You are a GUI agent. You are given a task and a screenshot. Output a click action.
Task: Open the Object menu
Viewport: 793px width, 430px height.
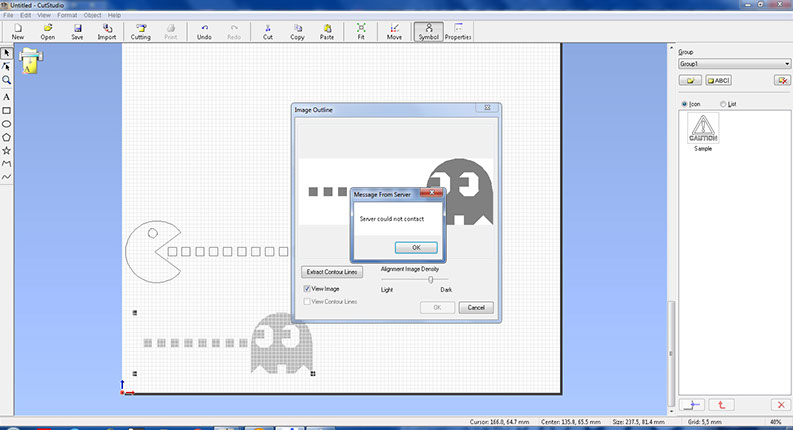(93, 15)
